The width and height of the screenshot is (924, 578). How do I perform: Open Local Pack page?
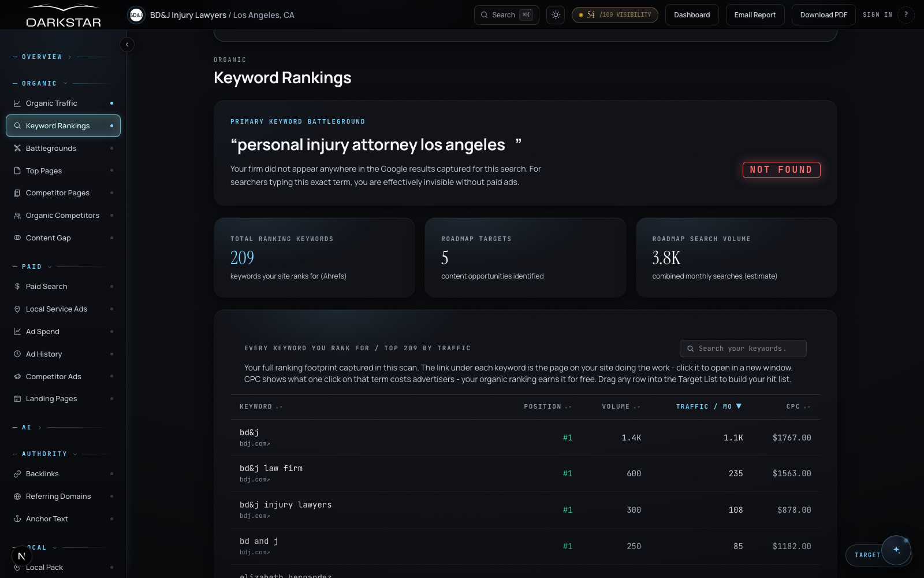point(63,568)
